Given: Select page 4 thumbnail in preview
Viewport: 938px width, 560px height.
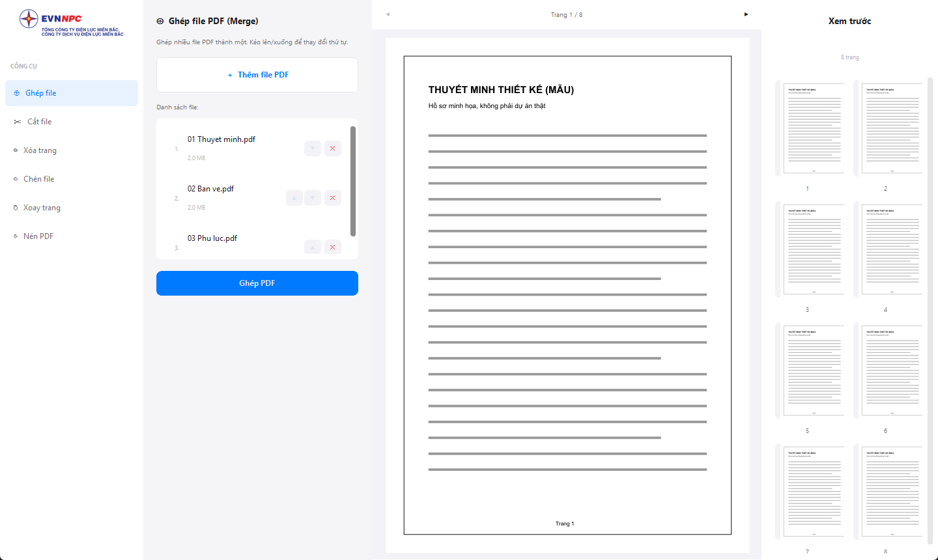Looking at the screenshot, I should (888, 249).
